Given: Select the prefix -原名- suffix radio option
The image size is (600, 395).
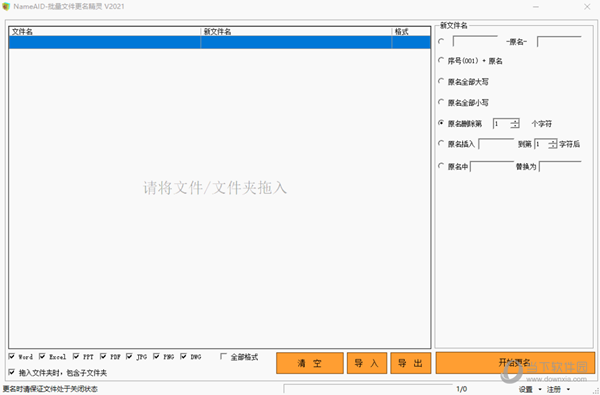Looking at the screenshot, I should tap(441, 41).
